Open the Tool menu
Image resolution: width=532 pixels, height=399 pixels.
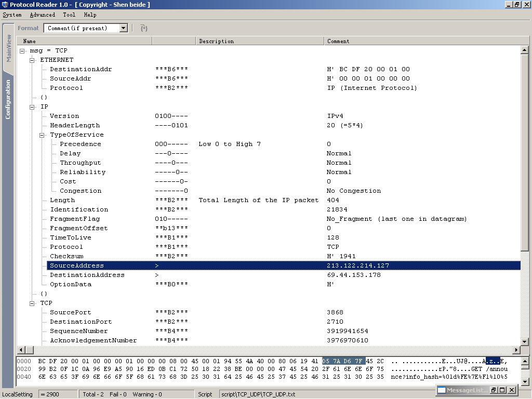(69, 15)
